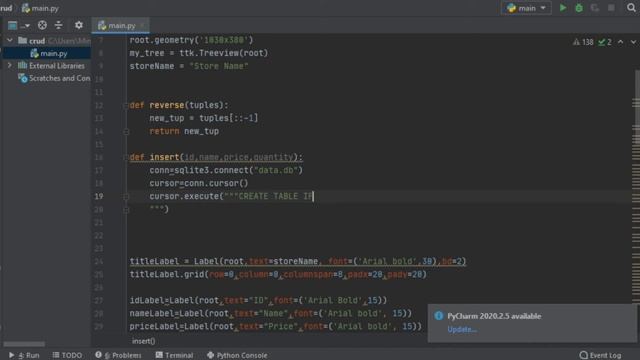
Task: Click insert() breadcrumb below editor
Action: 143,341
